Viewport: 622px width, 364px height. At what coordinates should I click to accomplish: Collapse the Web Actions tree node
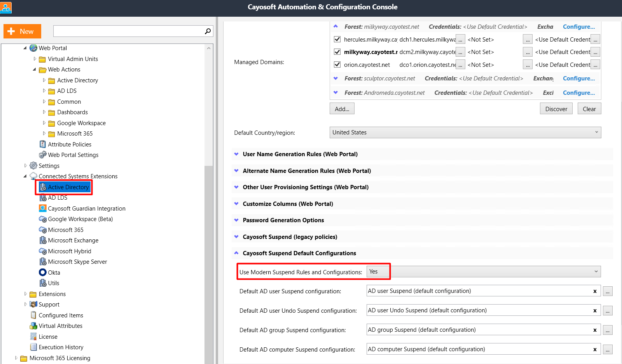[35, 70]
